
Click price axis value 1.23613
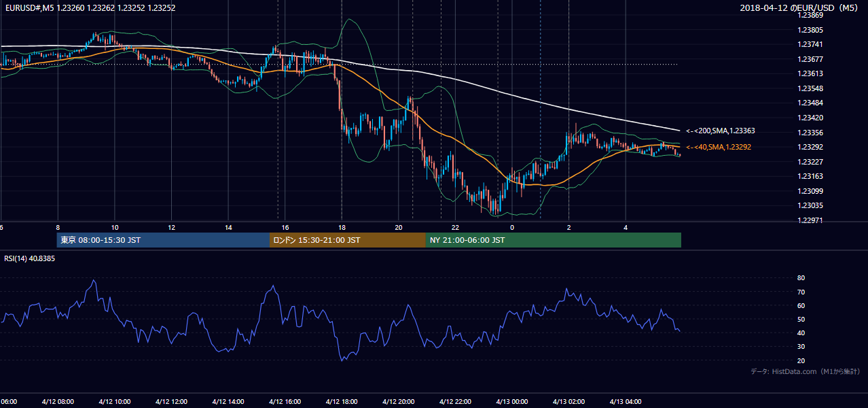click(x=810, y=73)
